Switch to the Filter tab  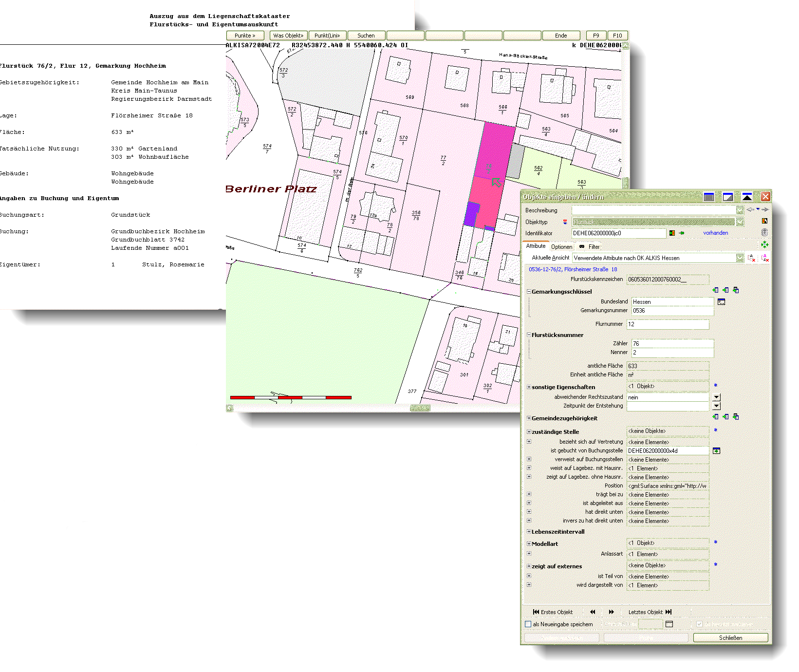click(594, 247)
